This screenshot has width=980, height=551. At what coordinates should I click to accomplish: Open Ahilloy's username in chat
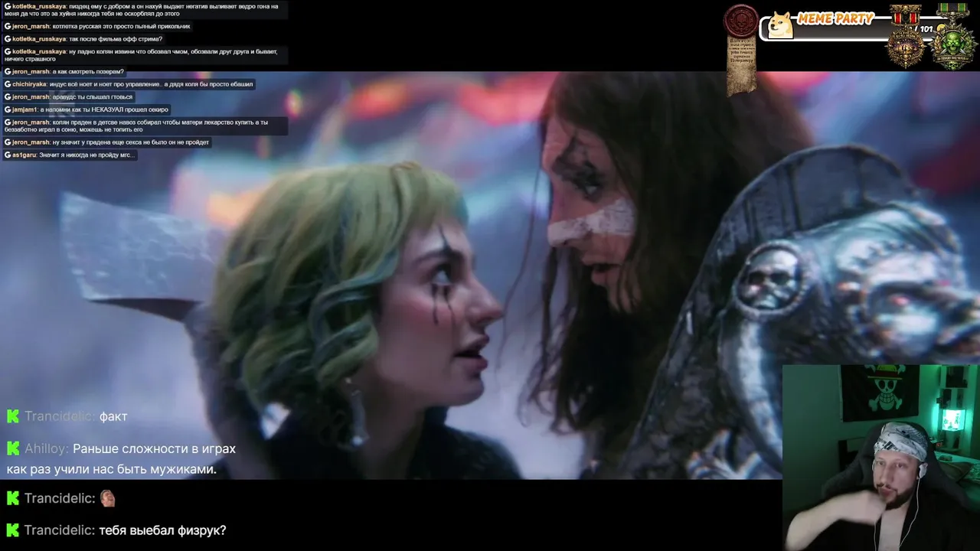[47, 448]
